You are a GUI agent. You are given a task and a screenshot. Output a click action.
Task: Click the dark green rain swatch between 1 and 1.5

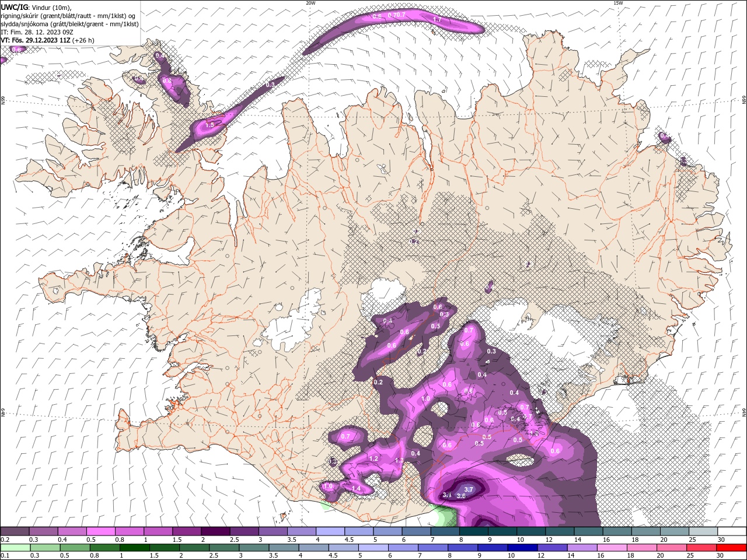tap(134, 547)
